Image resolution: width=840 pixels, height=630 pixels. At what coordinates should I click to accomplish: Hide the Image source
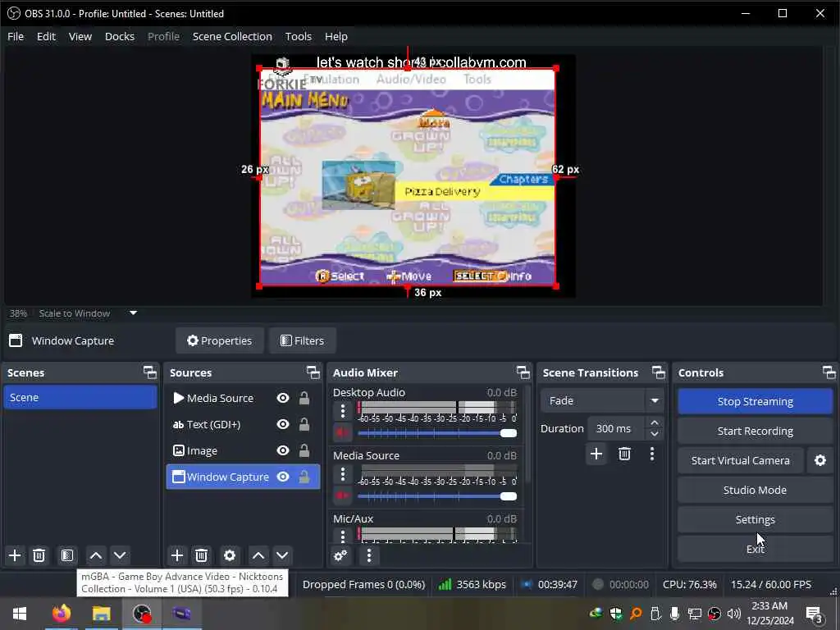tap(283, 450)
